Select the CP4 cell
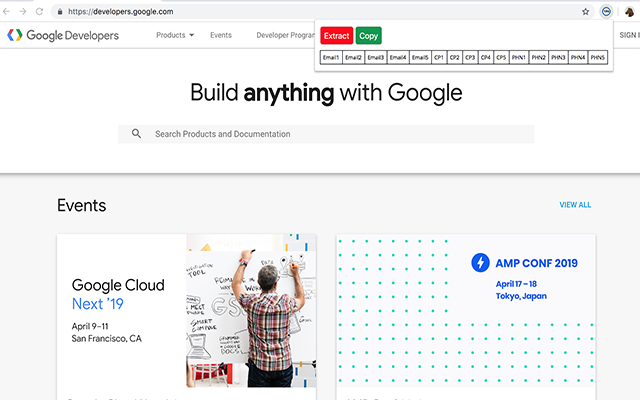This screenshot has width=640, height=400. [x=486, y=58]
